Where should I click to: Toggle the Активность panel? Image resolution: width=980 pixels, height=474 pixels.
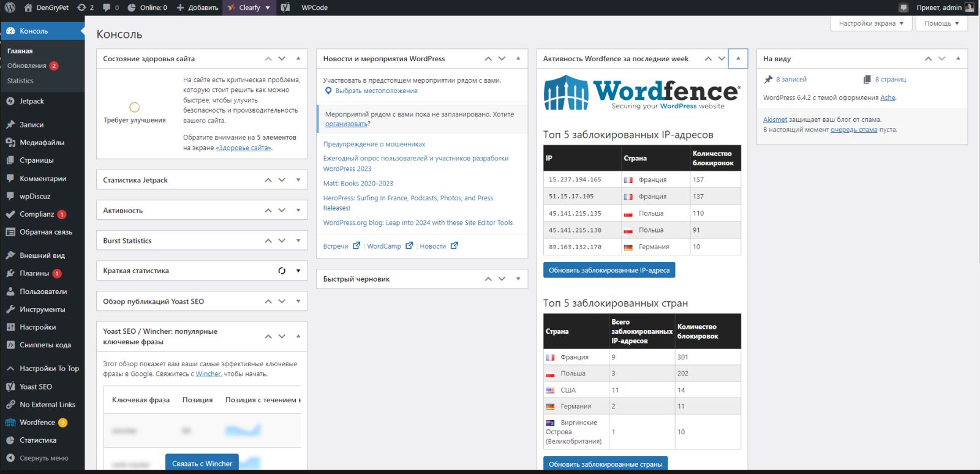click(298, 210)
